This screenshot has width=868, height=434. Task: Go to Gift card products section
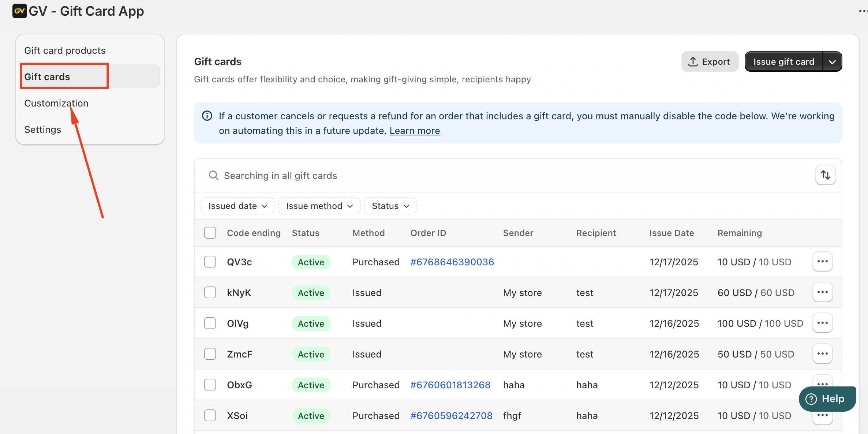65,50
